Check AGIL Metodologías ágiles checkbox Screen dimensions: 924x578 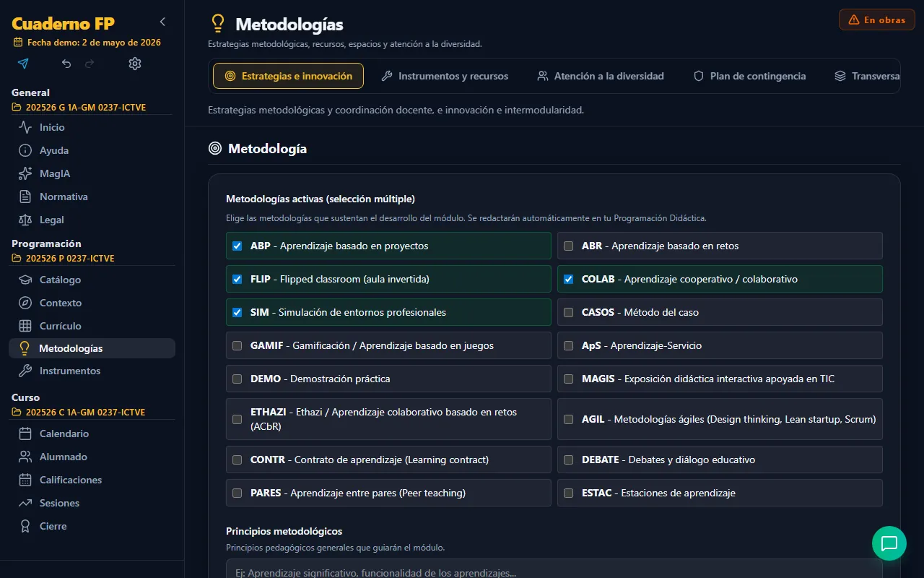tap(568, 419)
